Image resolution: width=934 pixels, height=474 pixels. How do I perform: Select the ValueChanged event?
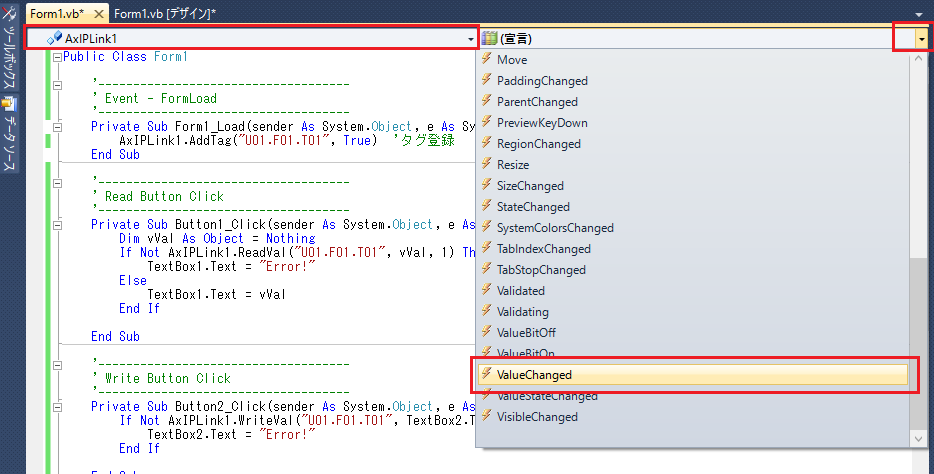pyautogui.click(x=535, y=375)
